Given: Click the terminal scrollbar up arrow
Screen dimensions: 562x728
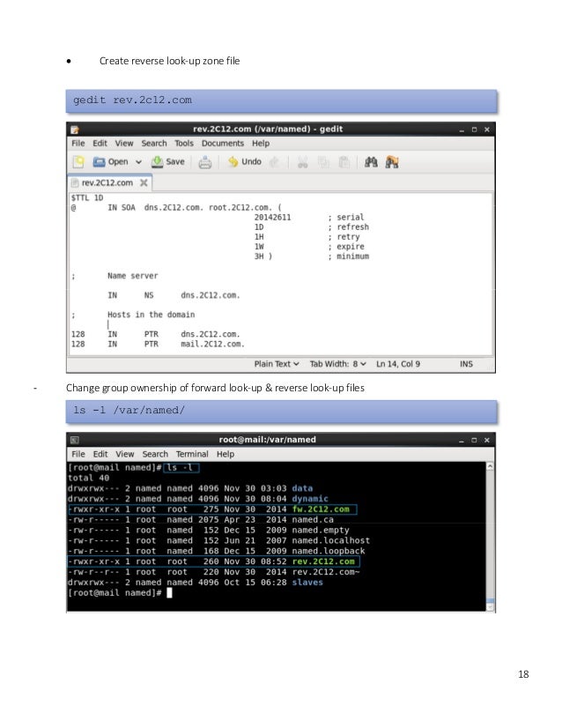Looking at the screenshot, I should [x=490, y=466].
